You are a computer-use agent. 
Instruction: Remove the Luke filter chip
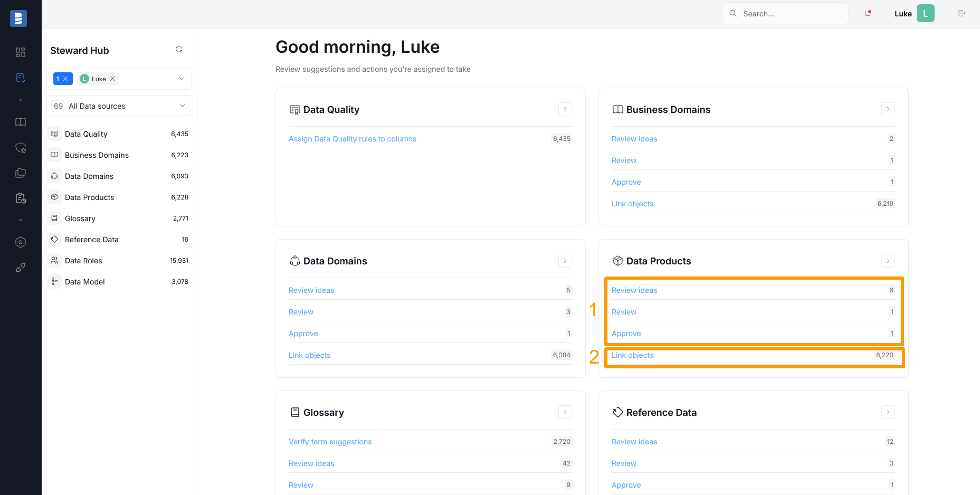pos(112,79)
